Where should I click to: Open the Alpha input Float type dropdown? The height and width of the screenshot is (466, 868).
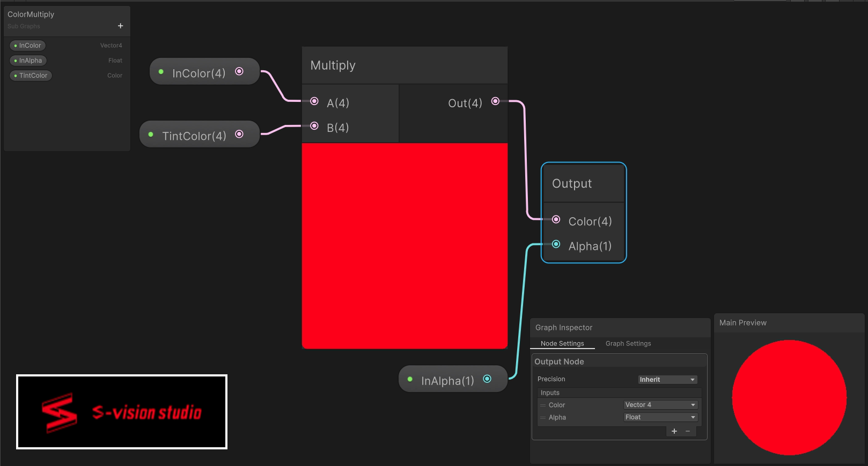(x=660, y=417)
